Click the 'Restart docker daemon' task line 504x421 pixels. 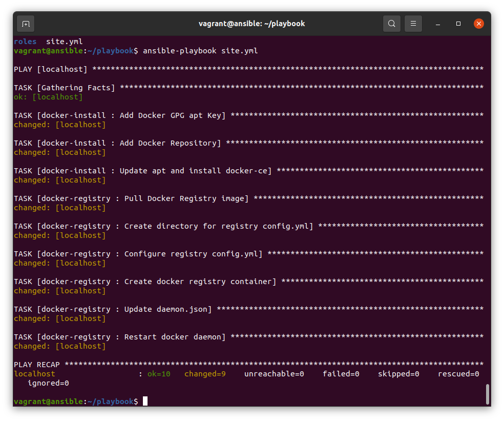(248, 337)
